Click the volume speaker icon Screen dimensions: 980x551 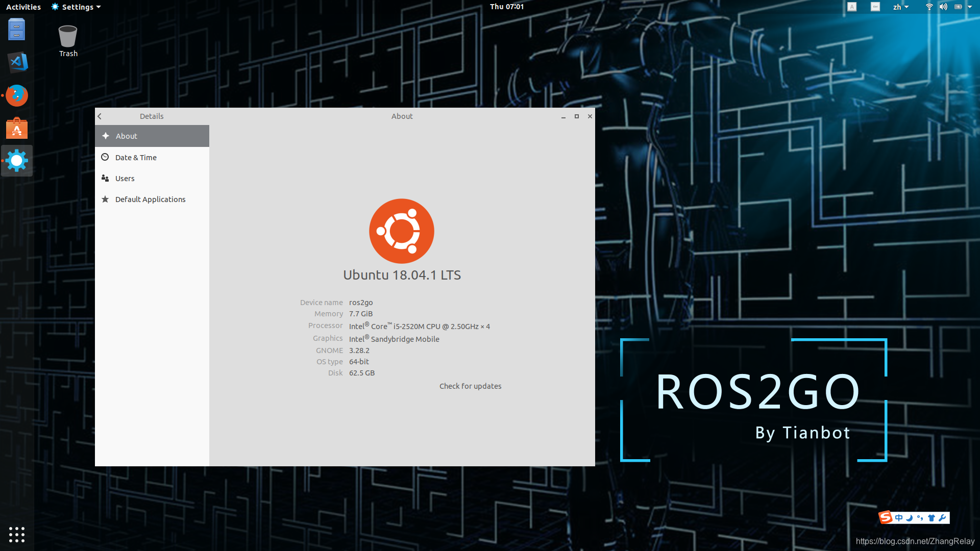click(x=943, y=7)
